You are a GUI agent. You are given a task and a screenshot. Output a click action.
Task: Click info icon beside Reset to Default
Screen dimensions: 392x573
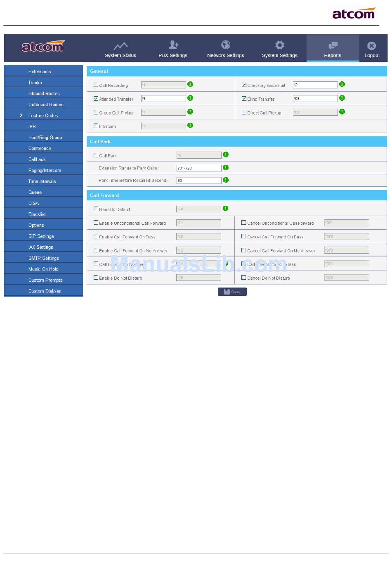[226, 209]
